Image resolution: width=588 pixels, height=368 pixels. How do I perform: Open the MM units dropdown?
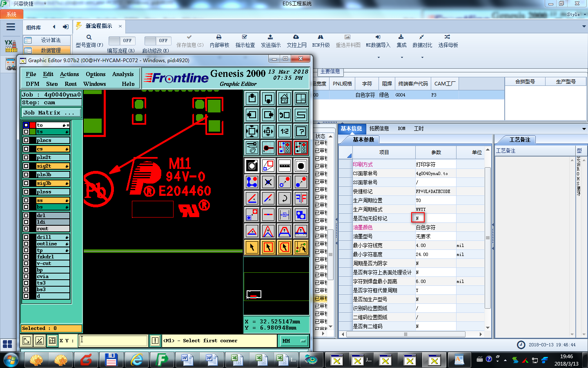294,341
